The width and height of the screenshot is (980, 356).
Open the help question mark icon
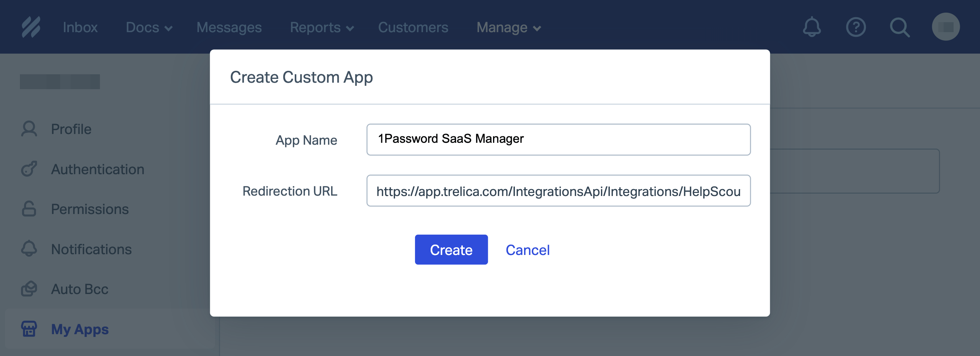(x=856, y=27)
